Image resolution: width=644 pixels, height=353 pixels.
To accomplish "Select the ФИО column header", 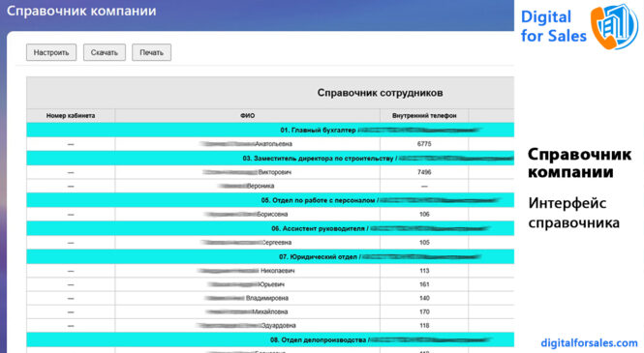I will point(247,116).
